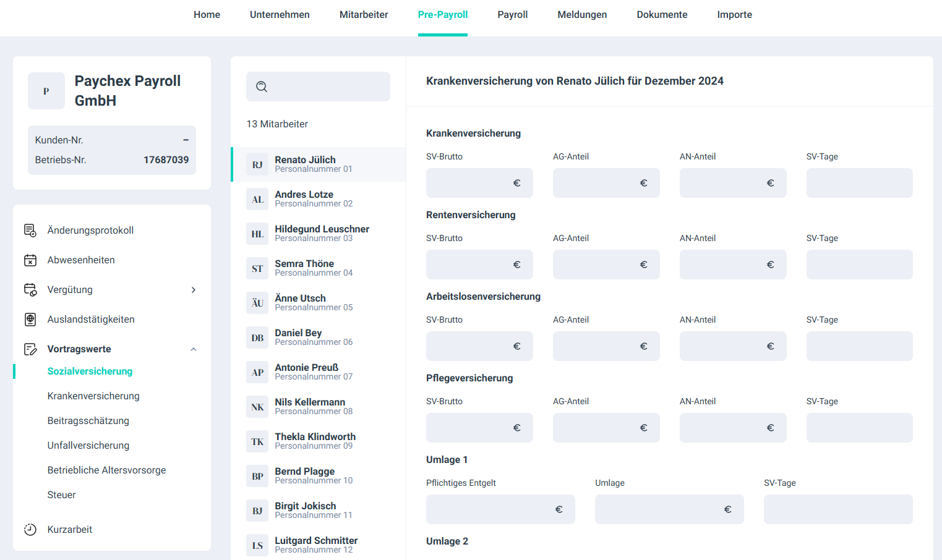Open the Payroll tab

pos(512,15)
